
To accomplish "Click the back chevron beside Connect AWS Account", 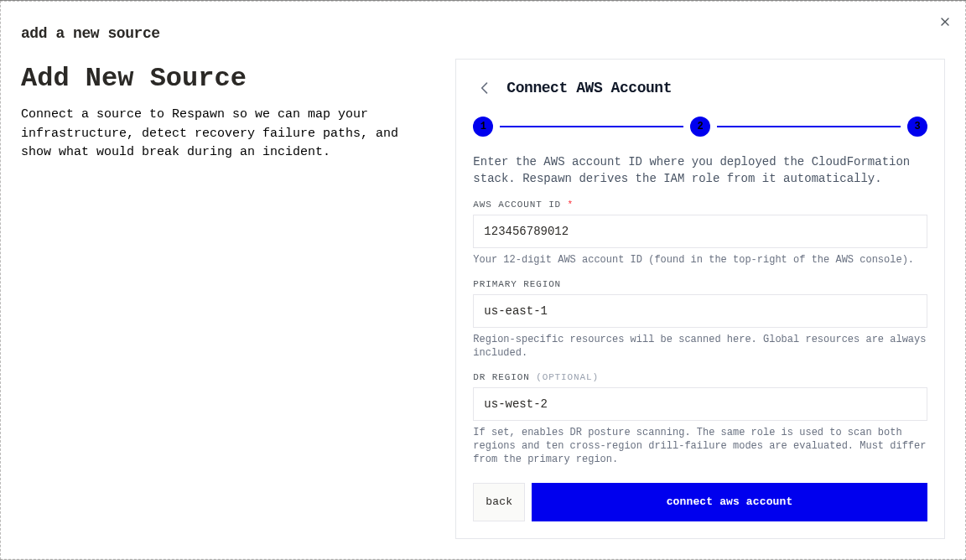I will pyautogui.click(x=484, y=88).
